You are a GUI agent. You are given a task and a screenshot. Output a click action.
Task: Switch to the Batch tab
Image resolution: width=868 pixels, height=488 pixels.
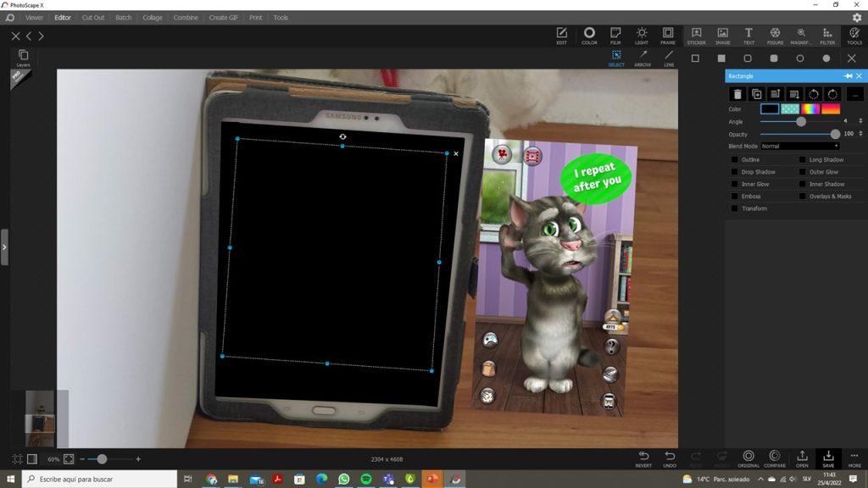[124, 18]
